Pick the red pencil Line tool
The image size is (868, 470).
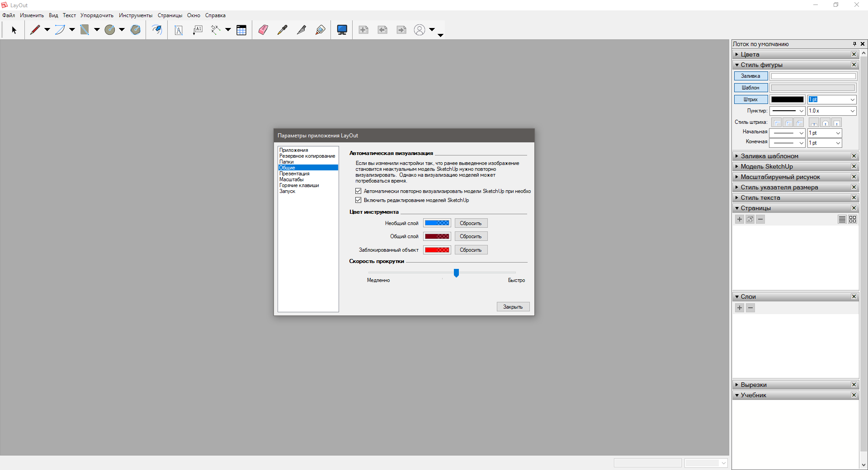tap(35, 30)
